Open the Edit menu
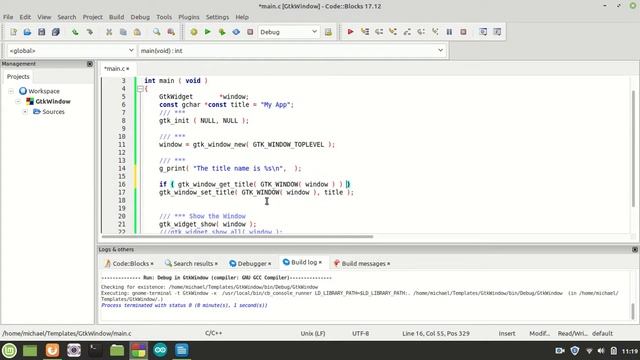The width and height of the screenshot is (640, 360). [25, 17]
